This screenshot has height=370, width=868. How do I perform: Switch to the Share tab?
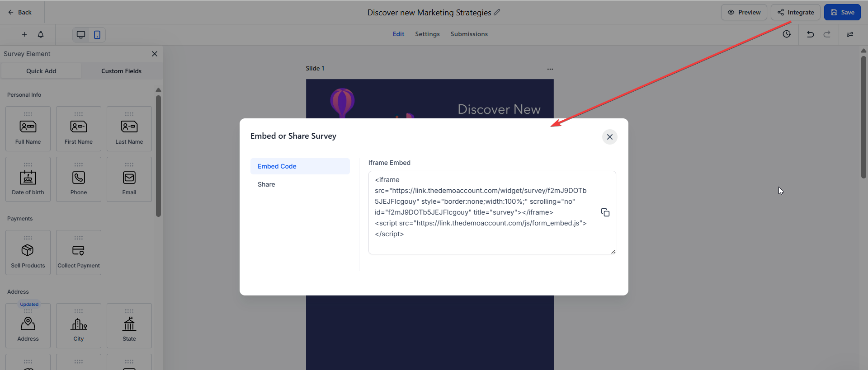click(300, 184)
